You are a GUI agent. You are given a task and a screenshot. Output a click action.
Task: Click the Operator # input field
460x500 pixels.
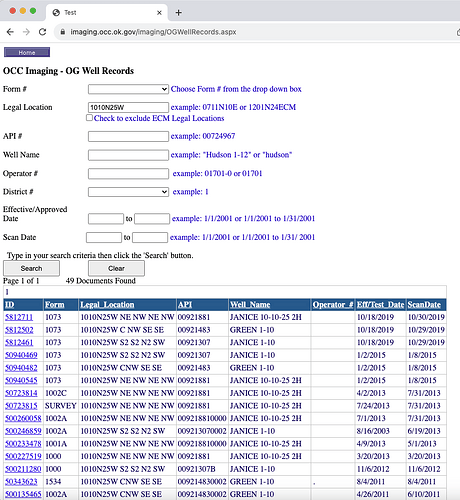128,173
